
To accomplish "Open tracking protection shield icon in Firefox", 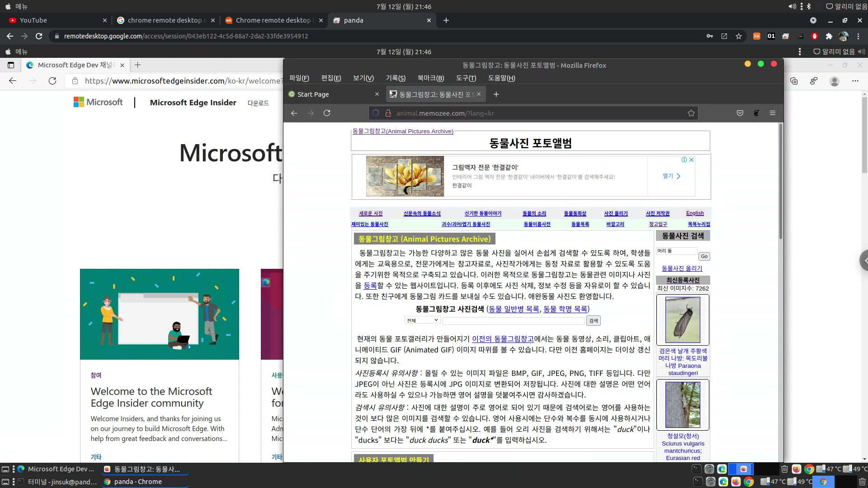I will tap(376, 113).
